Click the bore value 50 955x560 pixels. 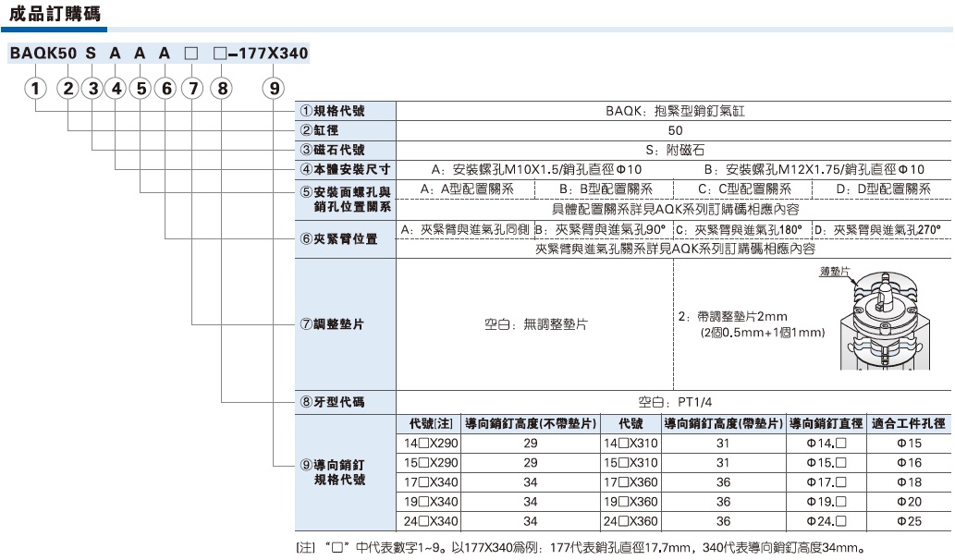click(675, 130)
